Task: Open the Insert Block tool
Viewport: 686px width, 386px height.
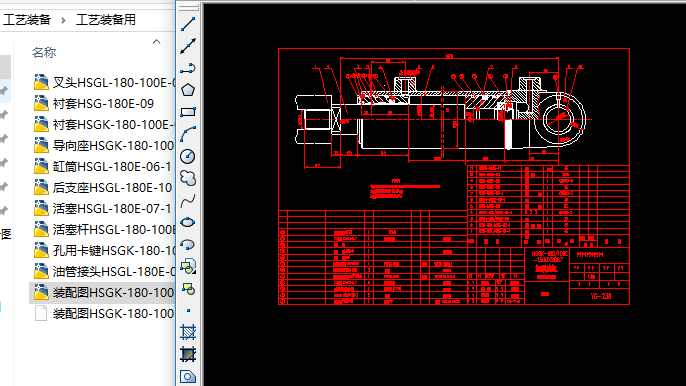Action: [x=188, y=267]
